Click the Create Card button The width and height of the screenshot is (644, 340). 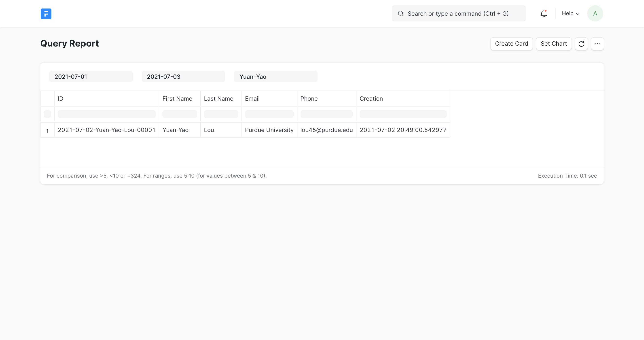[x=511, y=44]
